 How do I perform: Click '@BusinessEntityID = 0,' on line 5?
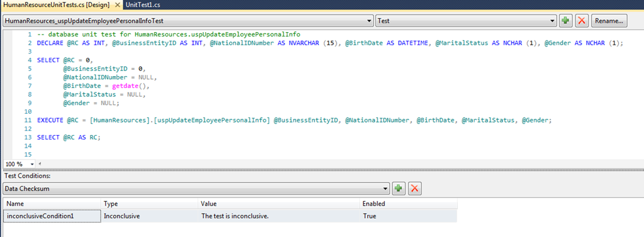pyautogui.click(x=104, y=69)
